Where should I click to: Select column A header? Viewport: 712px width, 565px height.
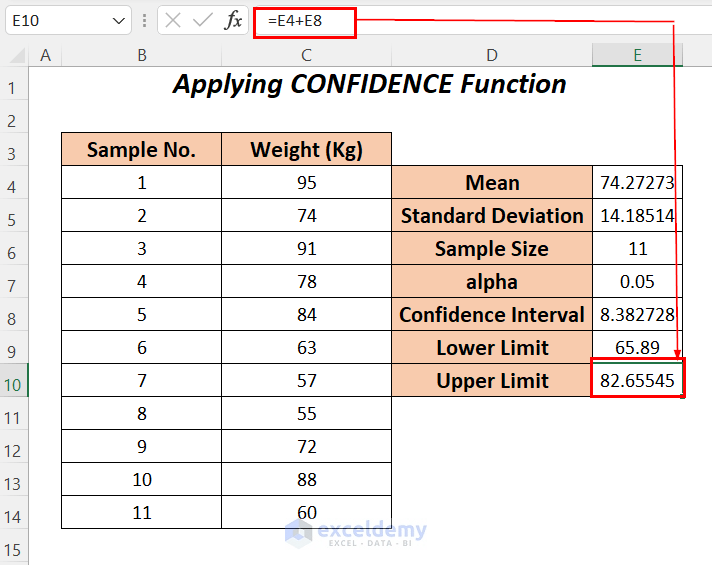pos(45,55)
